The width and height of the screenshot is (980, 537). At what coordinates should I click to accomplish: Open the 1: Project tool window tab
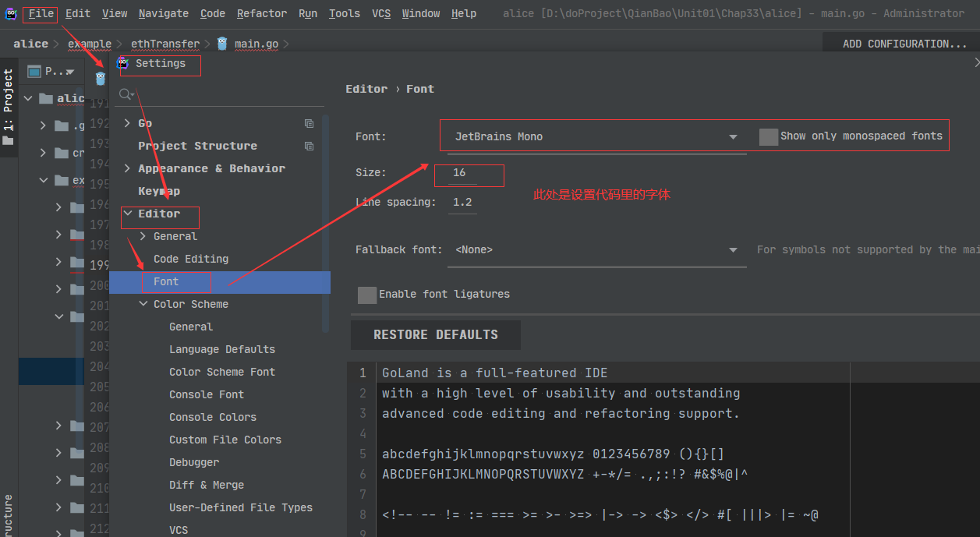(x=9, y=107)
